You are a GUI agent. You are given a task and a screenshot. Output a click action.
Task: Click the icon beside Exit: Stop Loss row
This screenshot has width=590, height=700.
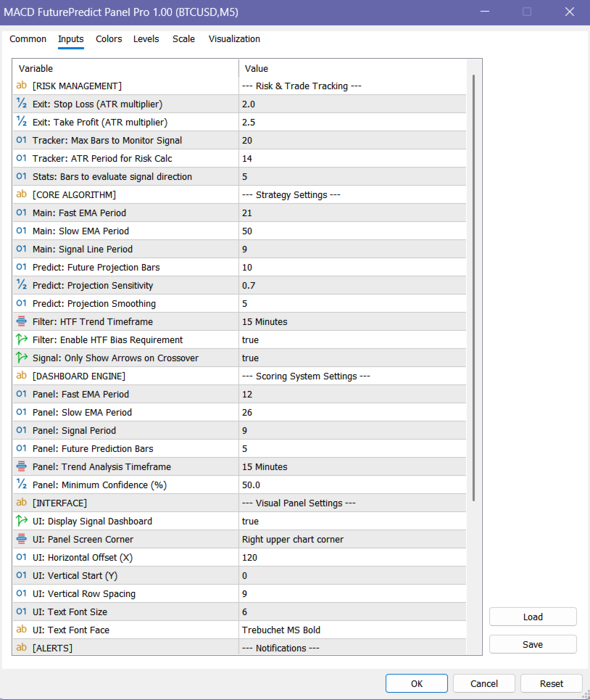coord(21,104)
